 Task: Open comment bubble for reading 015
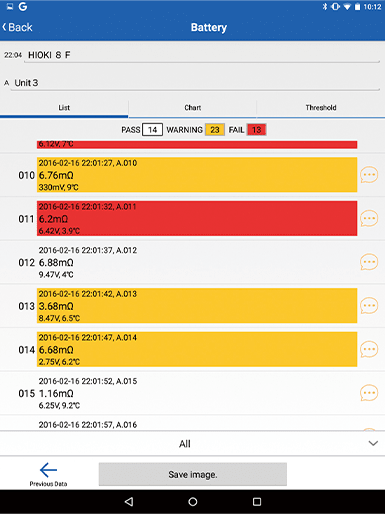tap(369, 393)
